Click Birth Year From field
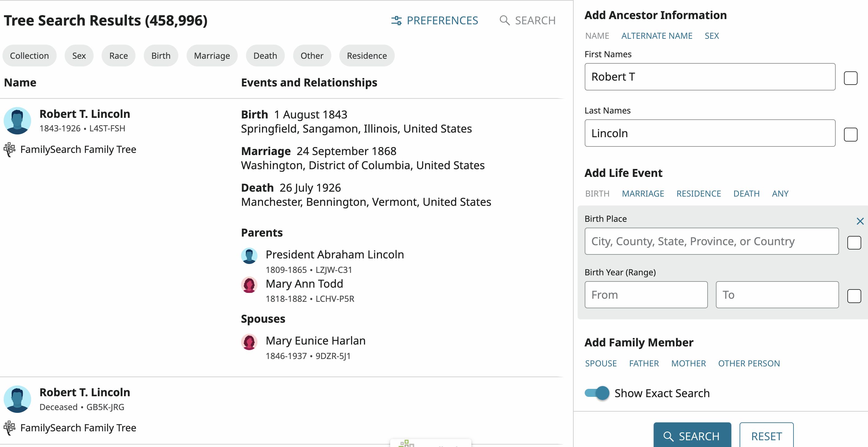Image resolution: width=868 pixels, height=447 pixels. pos(646,294)
